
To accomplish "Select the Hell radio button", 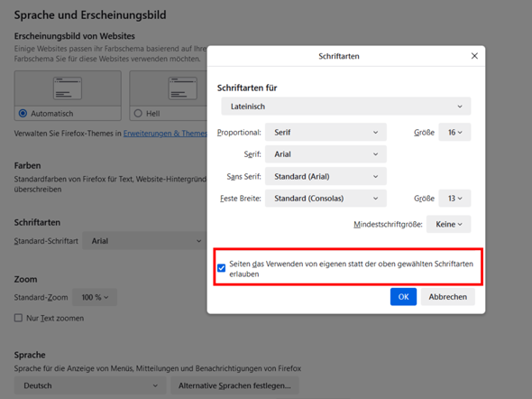I will (x=138, y=114).
